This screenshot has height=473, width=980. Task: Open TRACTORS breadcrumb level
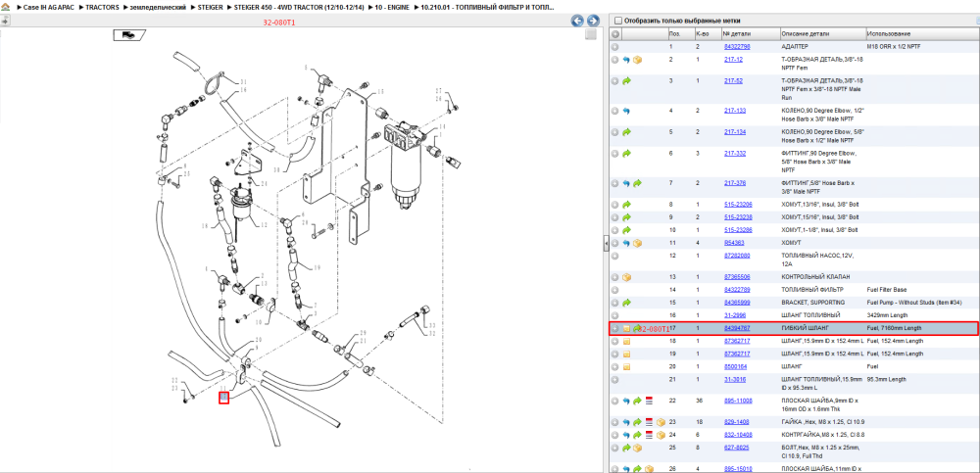point(102,6)
